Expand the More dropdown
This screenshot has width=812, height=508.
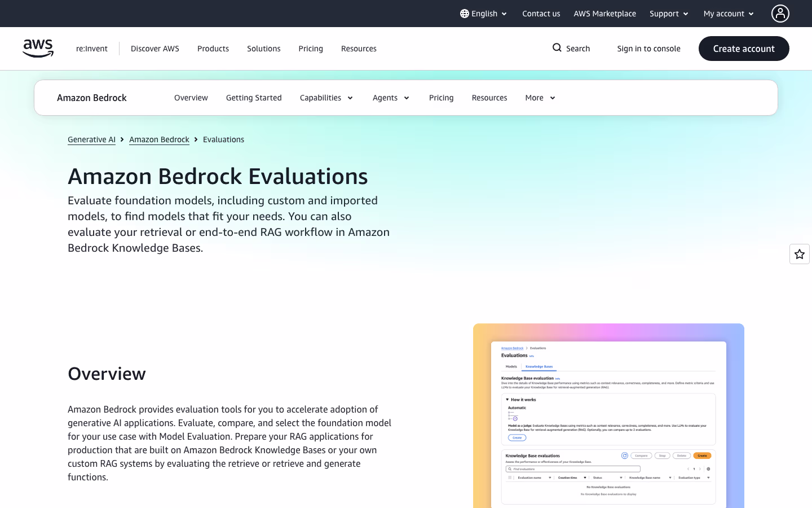[x=540, y=98]
